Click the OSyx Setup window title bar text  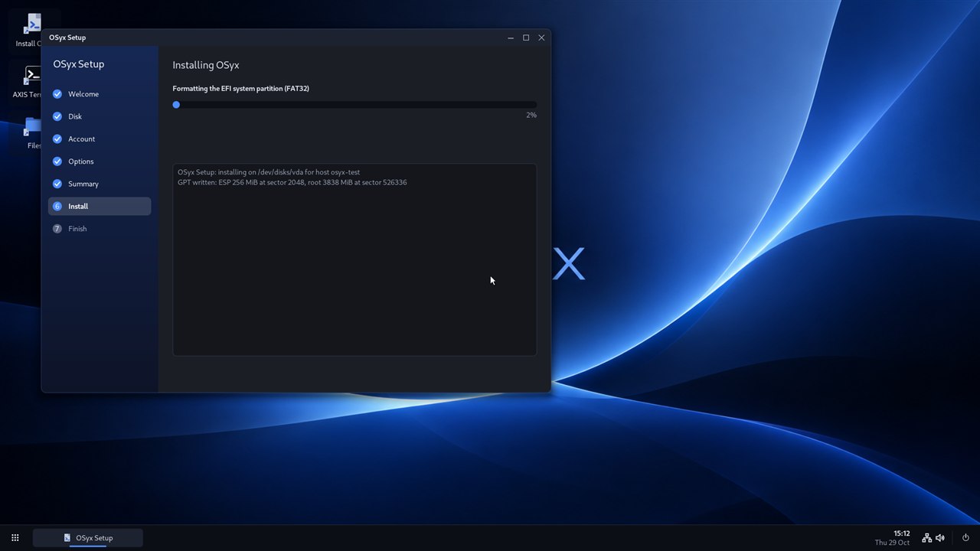tap(67, 37)
